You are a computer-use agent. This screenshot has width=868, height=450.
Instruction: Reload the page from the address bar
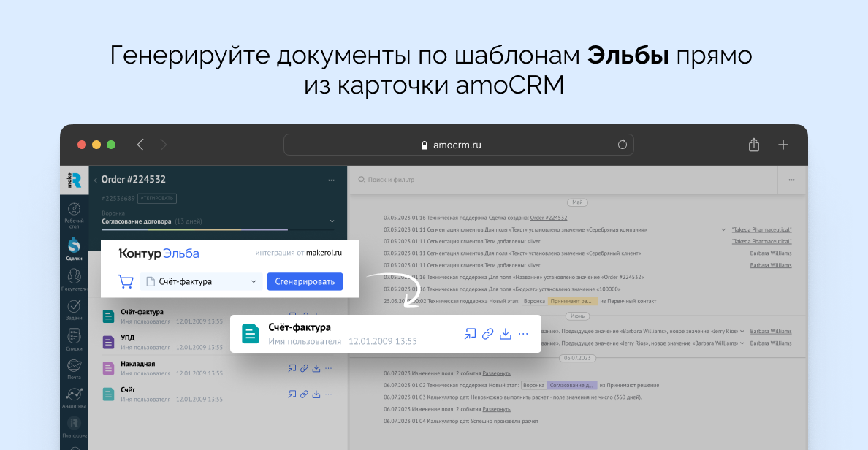623,145
